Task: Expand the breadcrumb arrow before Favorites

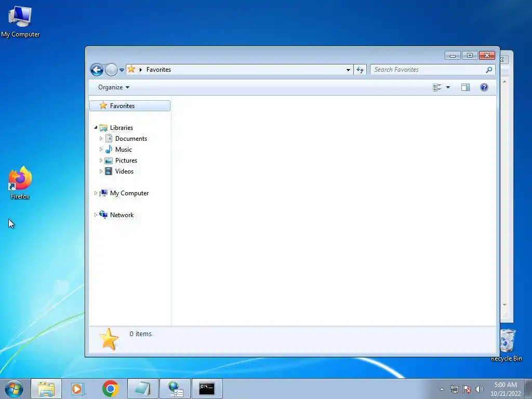Action: point(140,70)
